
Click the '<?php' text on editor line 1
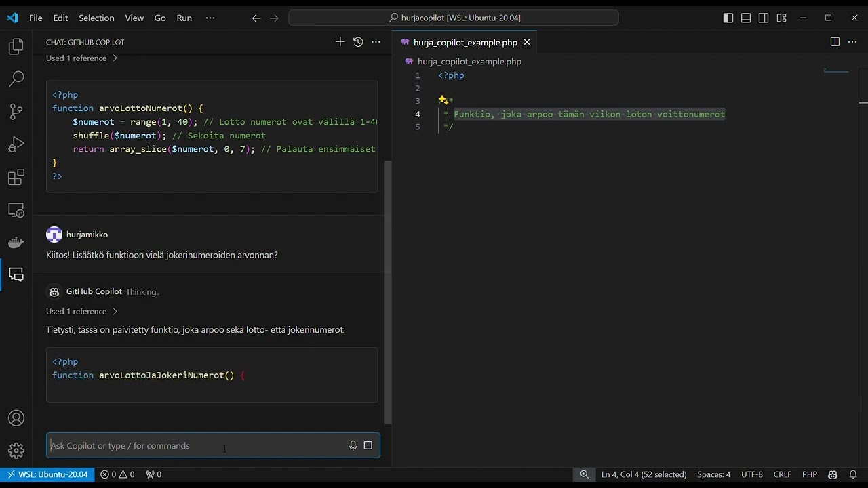451,75
